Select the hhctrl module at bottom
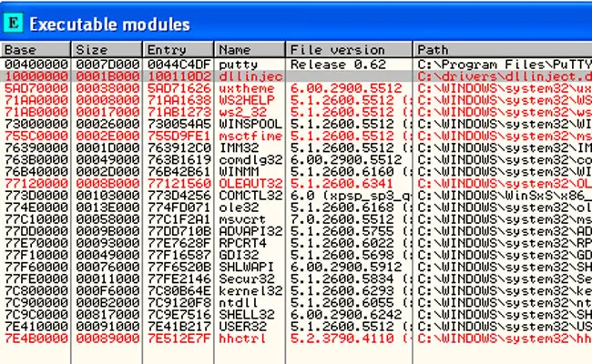Screen dimensions: 592x364 tap(241, 336)
